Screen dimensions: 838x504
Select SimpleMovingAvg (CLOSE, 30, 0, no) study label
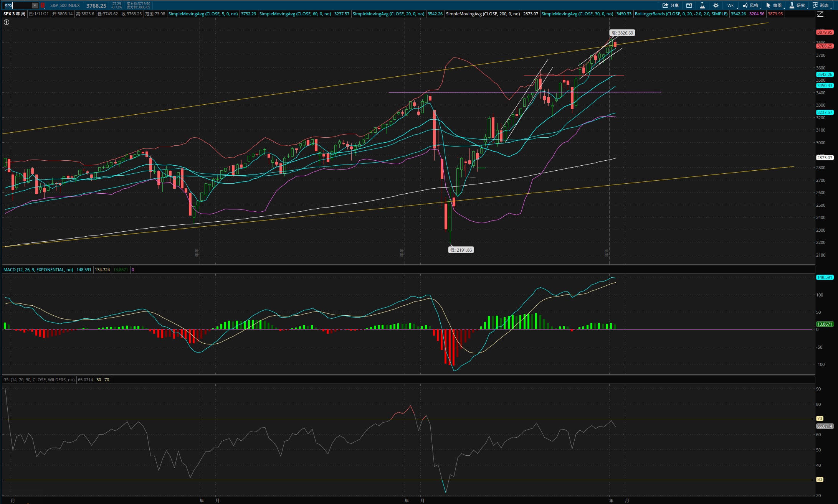pos(577,14)
